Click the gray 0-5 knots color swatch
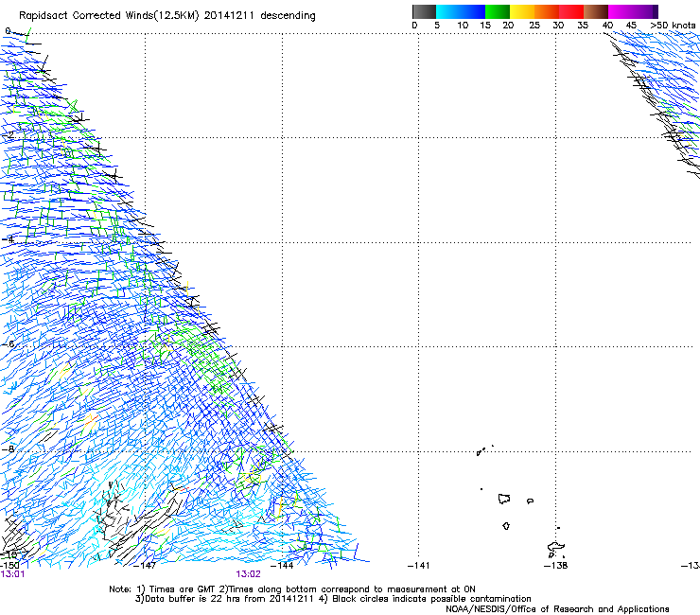 pyautogui.click(x=424, y=11)
